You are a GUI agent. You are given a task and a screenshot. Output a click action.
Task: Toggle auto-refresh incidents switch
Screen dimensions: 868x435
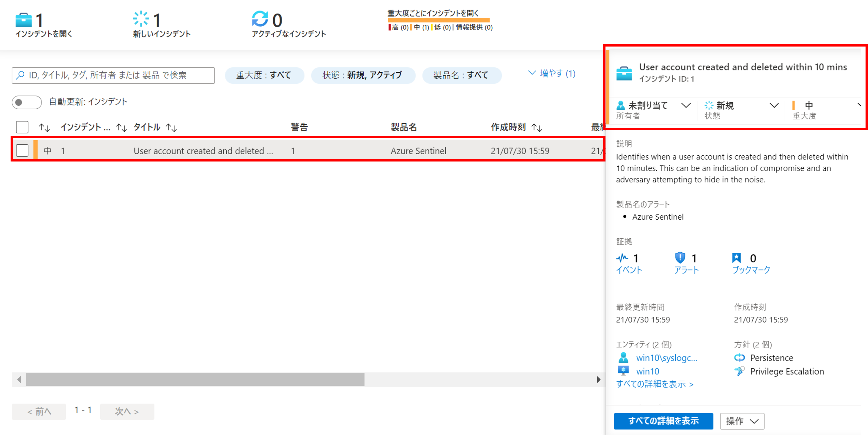[x=27, y=102]
